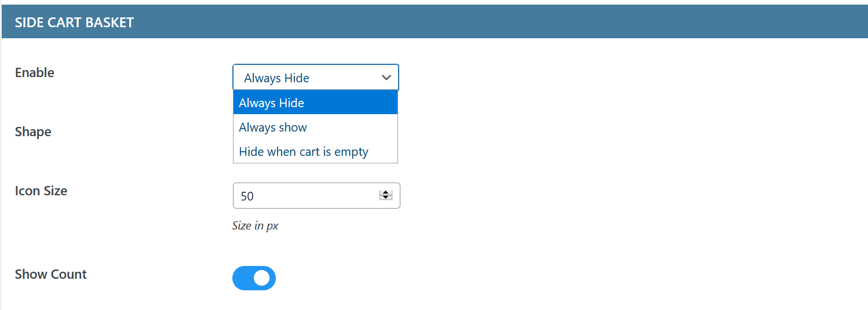Click the Always Hide text in closed dropdown
868x310 pixels.
(x=276, y=78)
